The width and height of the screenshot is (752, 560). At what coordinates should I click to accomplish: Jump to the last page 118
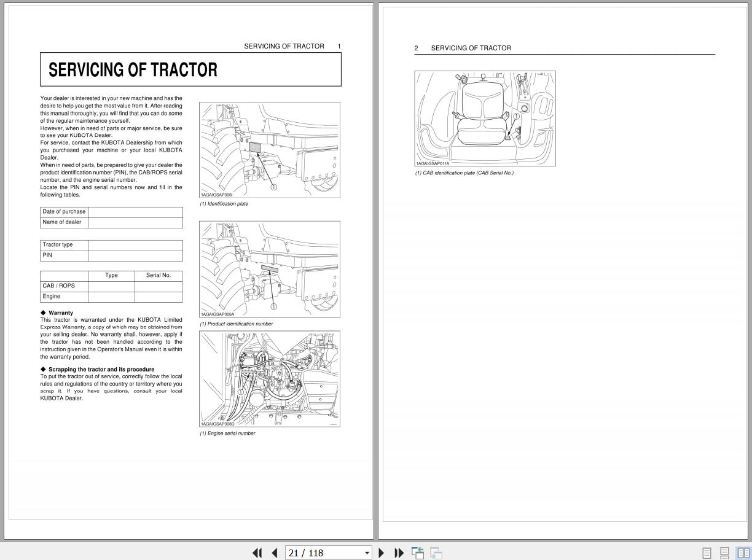[399, 553]
